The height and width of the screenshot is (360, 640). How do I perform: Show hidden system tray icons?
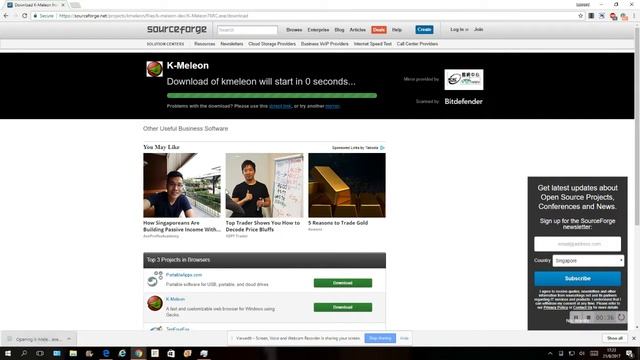(x=550, y=353)
